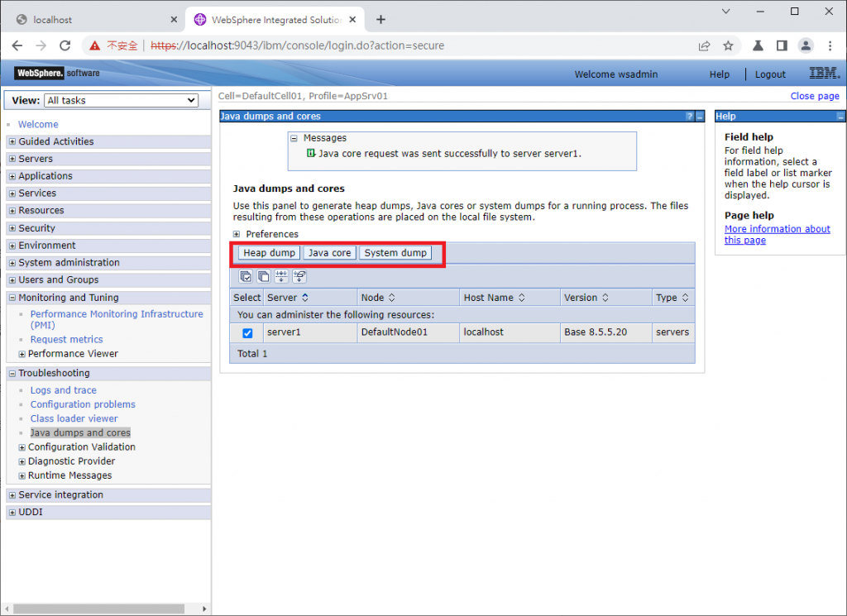Image resolution: width=847 pixels, height=616 pixels.
Task: Bookmark this page with the star icon
Action: tap(728, 45)
